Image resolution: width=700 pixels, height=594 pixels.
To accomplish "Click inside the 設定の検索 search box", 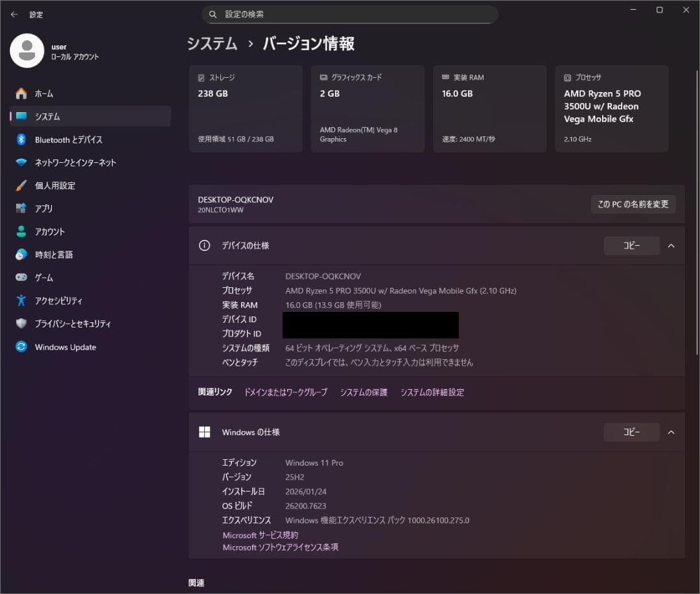I will 350,14.
